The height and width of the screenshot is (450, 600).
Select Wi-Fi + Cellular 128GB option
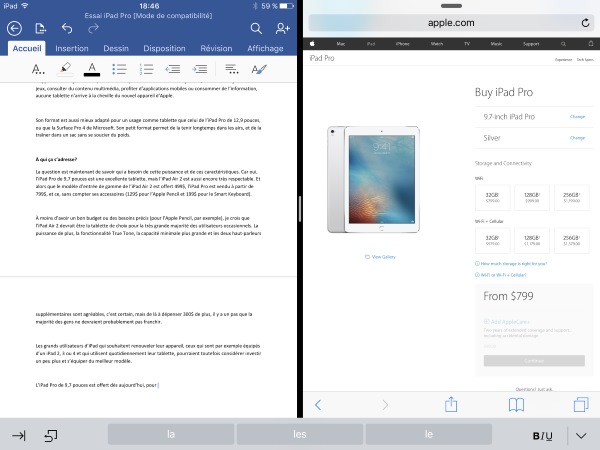point(532,240)
